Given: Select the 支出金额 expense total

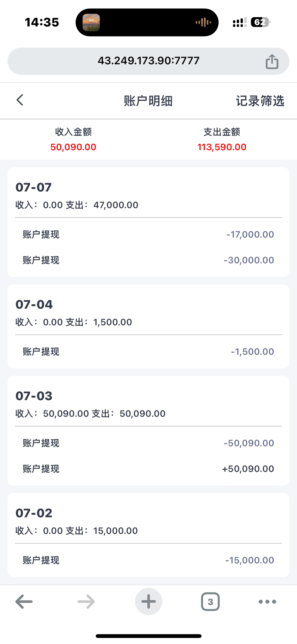Looking at the screenshot, I should click(222, 139).
